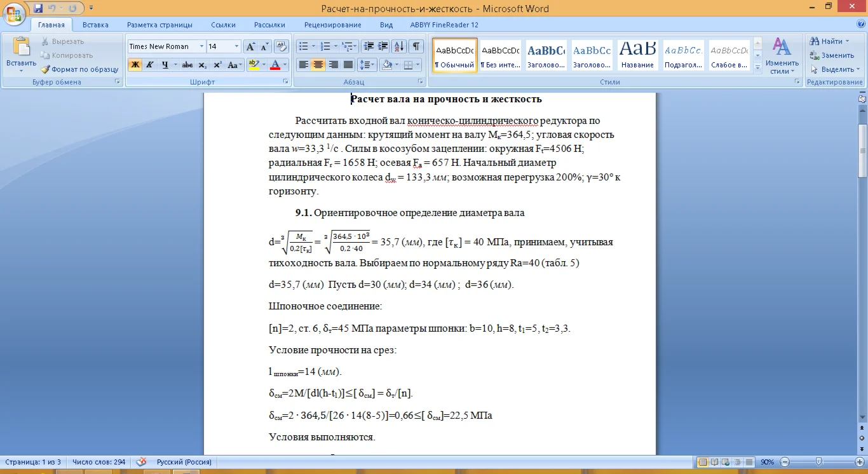The image size is (868, 474).
Task: Click the Вставить clipboard paste icon
Action: coord(21,46)
